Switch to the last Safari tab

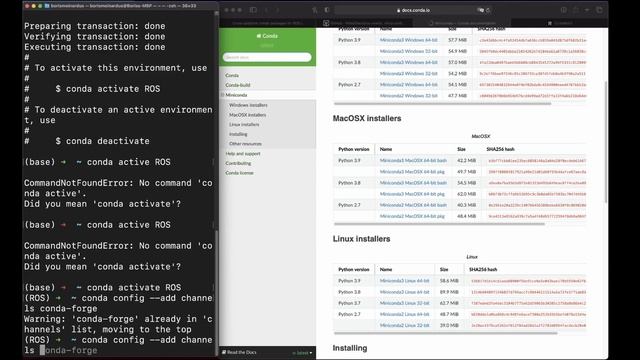click(559, 23)
